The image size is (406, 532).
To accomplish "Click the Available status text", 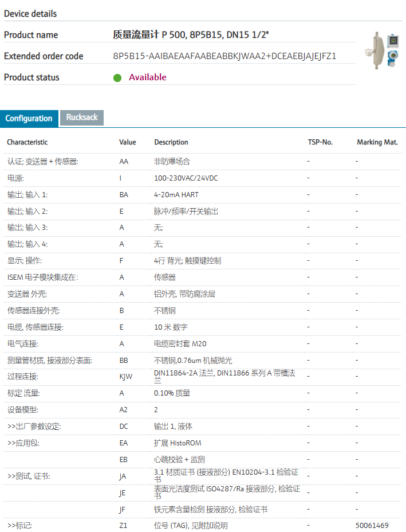I will click(x=147, y=77).
